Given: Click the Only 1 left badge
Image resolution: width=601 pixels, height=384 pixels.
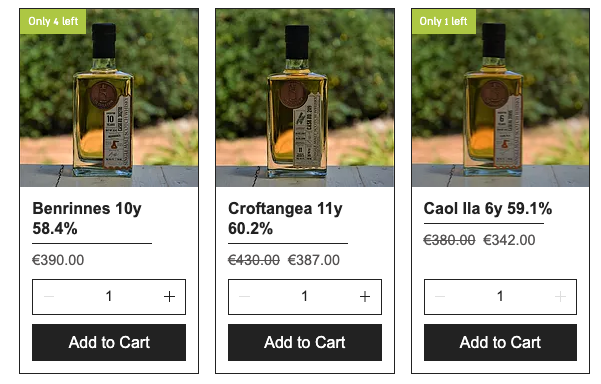Looking at the screenshot, I should tap(443, 21).
